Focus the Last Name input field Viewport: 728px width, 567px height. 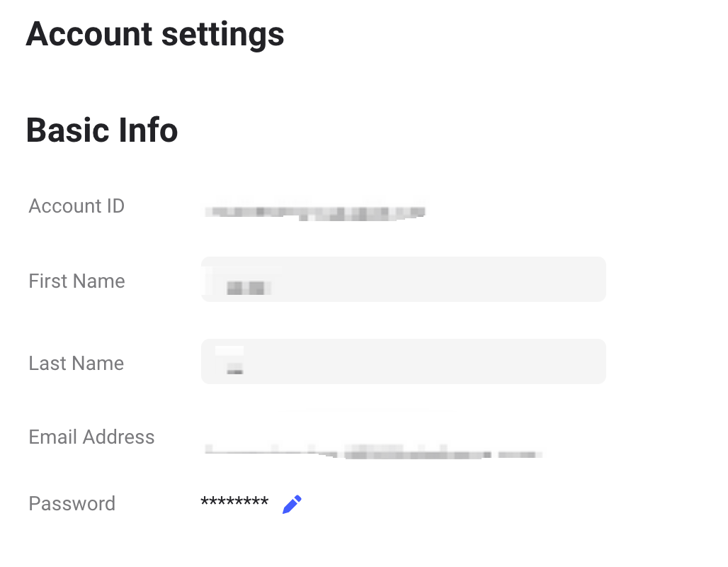[x=404, y=361]
